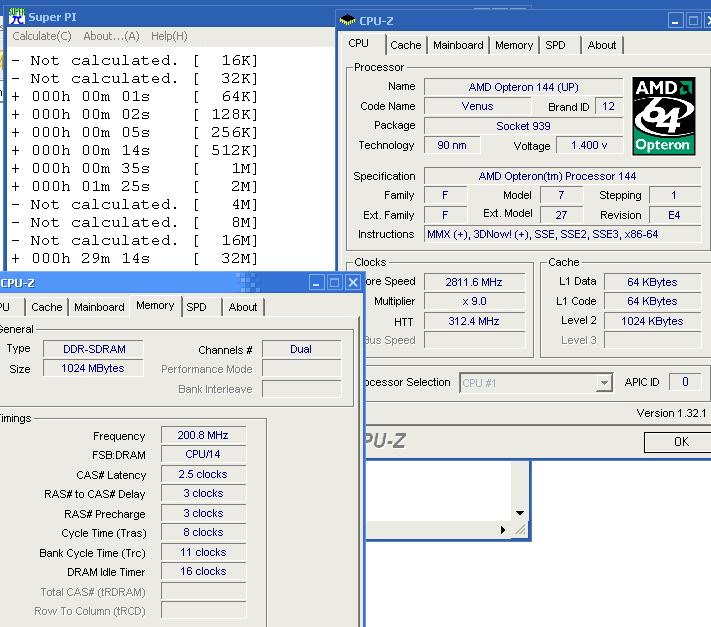Switch to About tab in CPU-Z CPU window
Viewport: 711px width, 627px height.
[602, 45]
